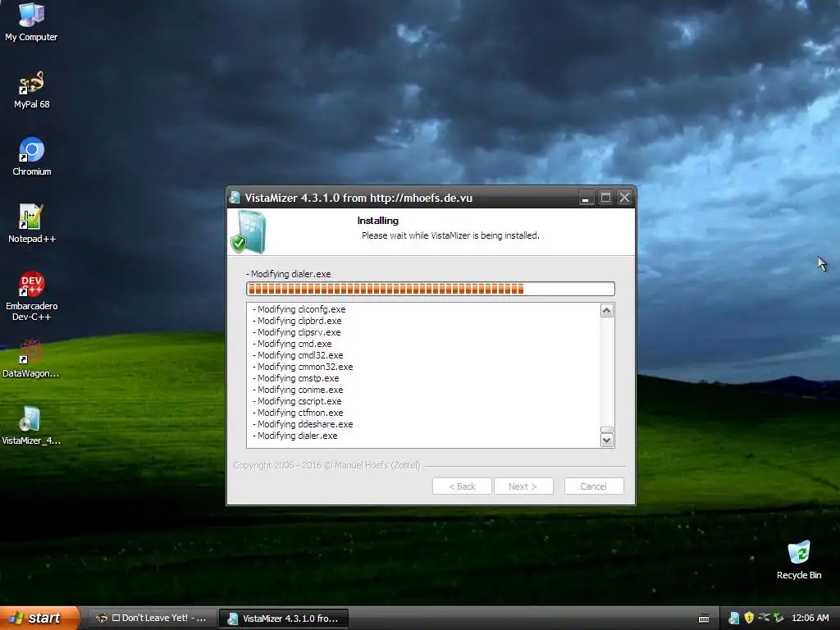Click the VistaMizer installer tray icon
The width and height of the screenshot is (840, 630).
click(x=734, y=619)
